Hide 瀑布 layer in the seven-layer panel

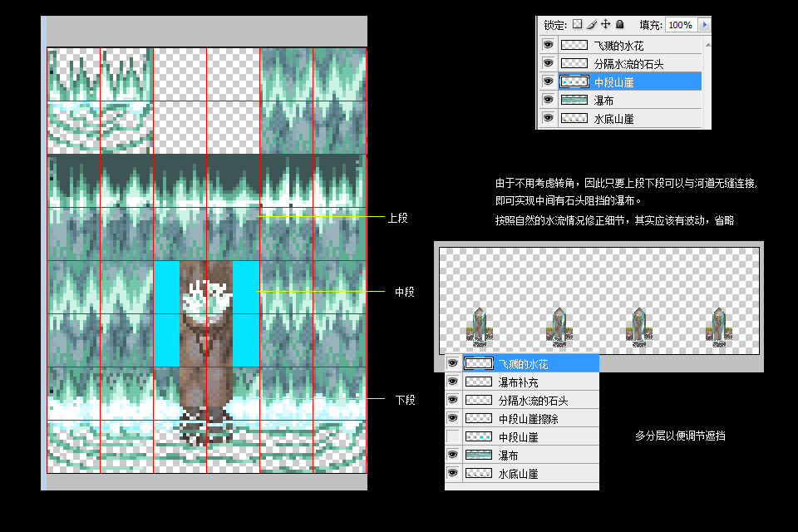[452, 455]
